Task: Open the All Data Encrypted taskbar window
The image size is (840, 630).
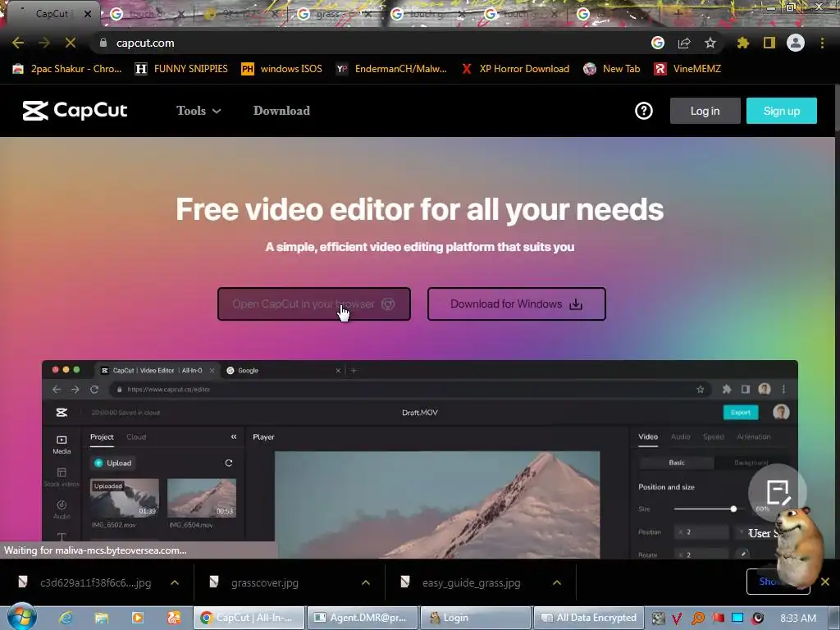Action: [x=589, y=618]
